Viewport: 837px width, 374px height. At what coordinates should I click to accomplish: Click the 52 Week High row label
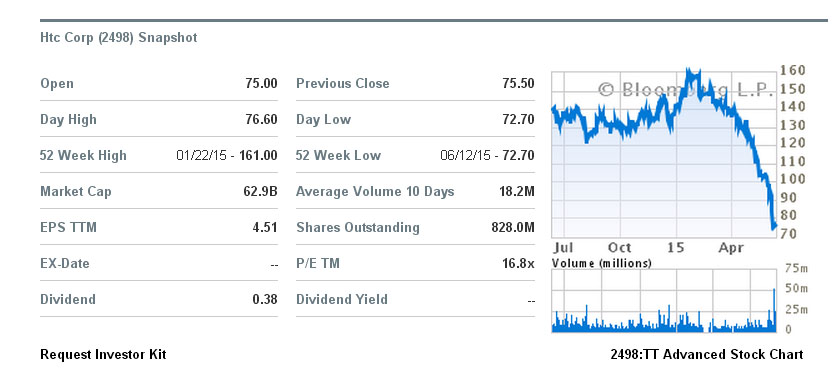point(83,156)
